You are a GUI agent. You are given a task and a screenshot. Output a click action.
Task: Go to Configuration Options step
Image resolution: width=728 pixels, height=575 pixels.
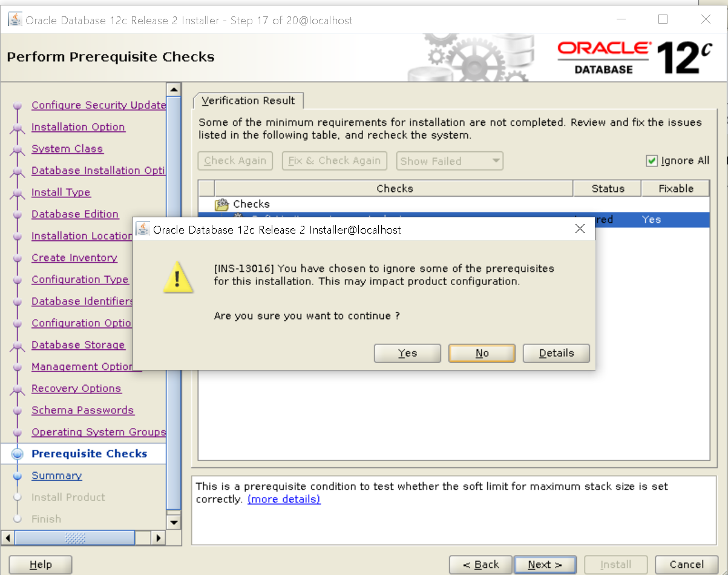(82, 323)
